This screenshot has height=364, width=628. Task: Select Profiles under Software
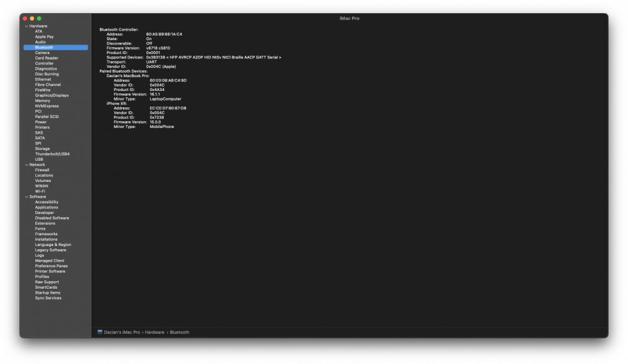pyautogui.click(x=42, y=277)
